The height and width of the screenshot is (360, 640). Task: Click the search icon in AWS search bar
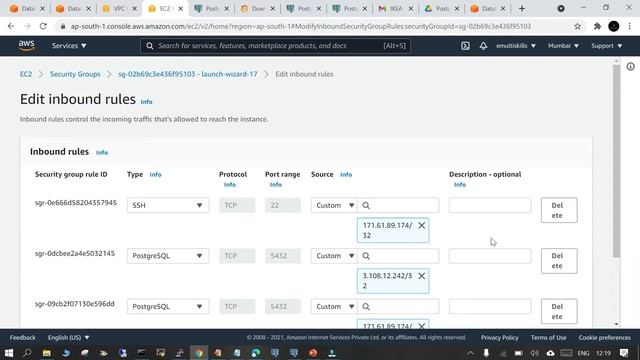[150, 46]
